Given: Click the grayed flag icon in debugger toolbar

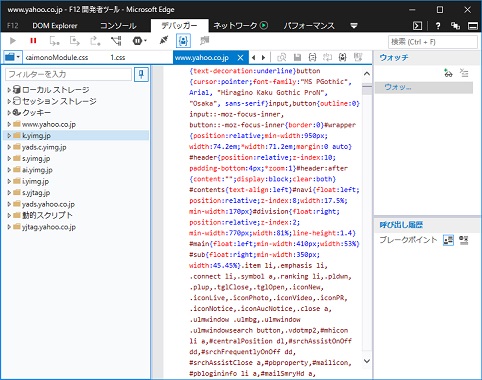Looking at the screenshot, I should point(204,41).
